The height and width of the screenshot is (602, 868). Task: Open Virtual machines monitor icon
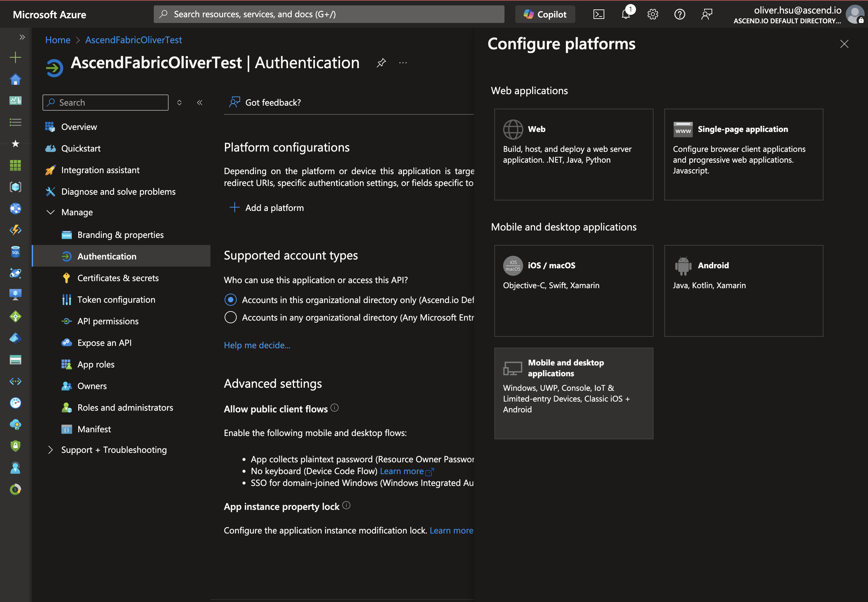pos(15,295)
